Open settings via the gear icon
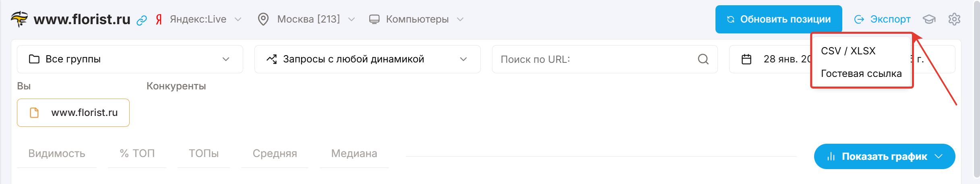This screenshot has width=980, height=184. pyautogui.click(x=954, y=19)
